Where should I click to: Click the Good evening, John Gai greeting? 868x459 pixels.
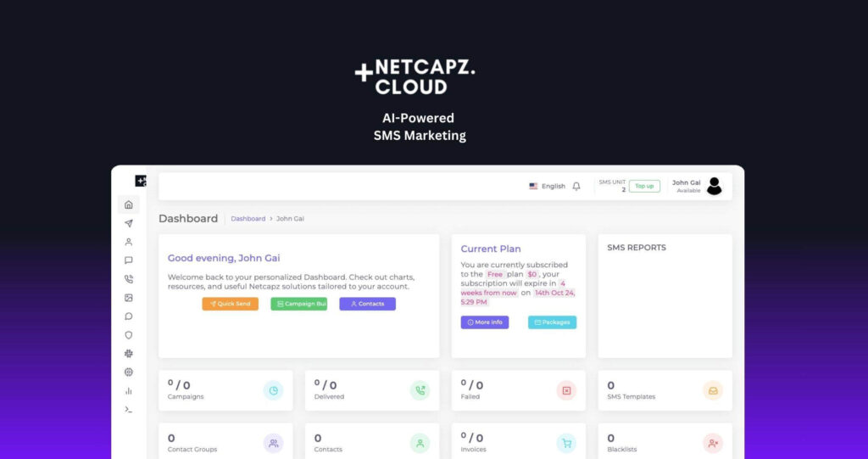(x=224, y=258)
